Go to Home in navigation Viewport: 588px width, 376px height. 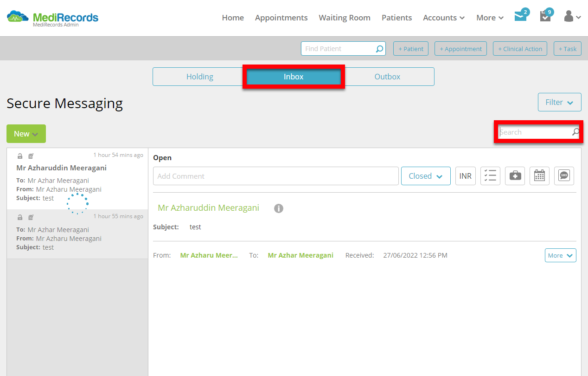(233, 18)
